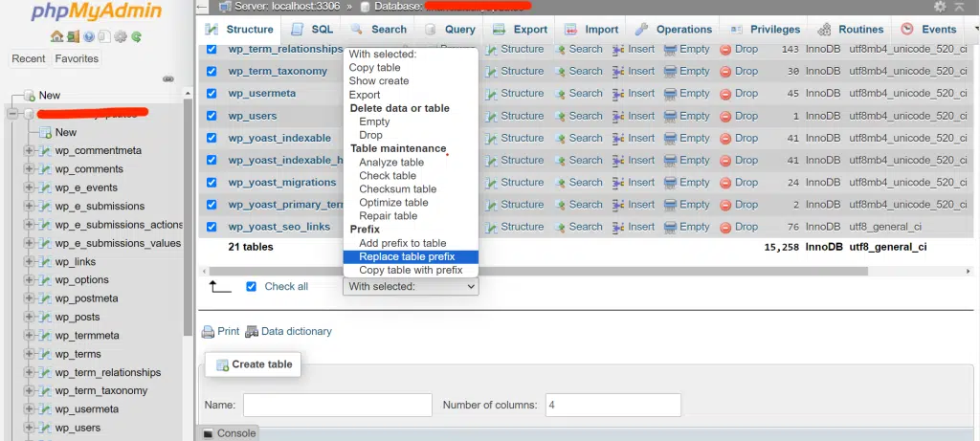980x441 pixels.
Task: Choose Replace table prefix from dropdown list
Action: click(411, 256)
